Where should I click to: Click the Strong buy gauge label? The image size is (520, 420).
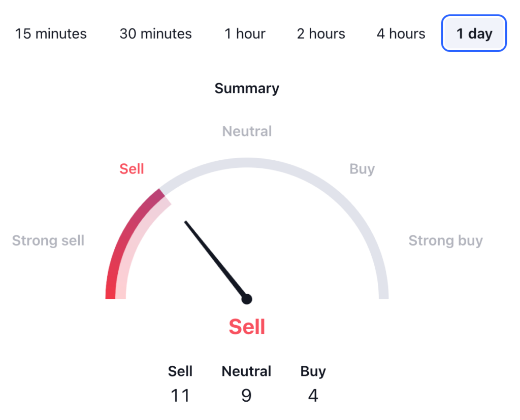pos(445,240)
